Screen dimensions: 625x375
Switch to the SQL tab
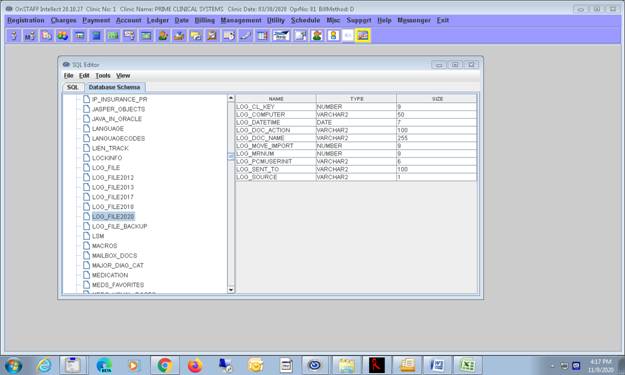pyautogui.click(x=73, y=87)
